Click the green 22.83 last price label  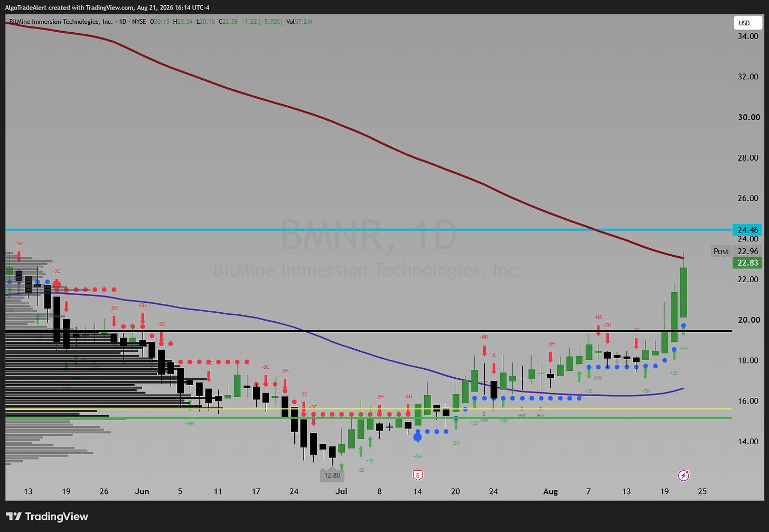point(747,263)
